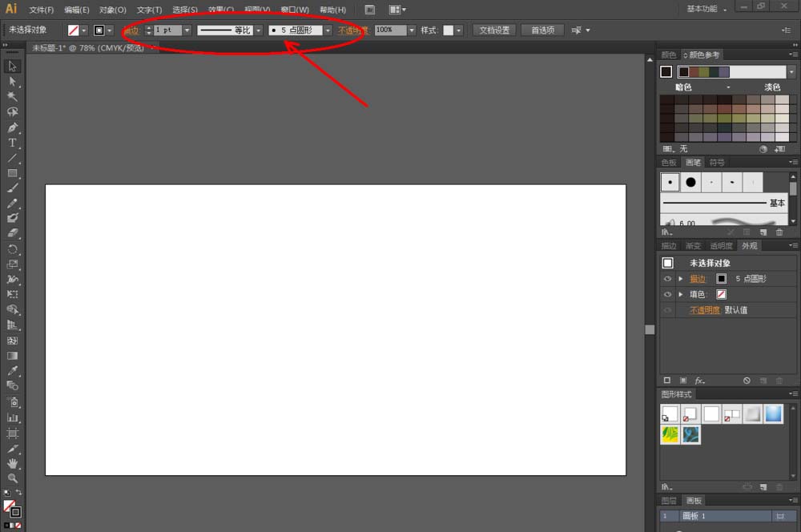Click the 首选项 button
This screenshot has height=532, width=801.
click(543, 30)
